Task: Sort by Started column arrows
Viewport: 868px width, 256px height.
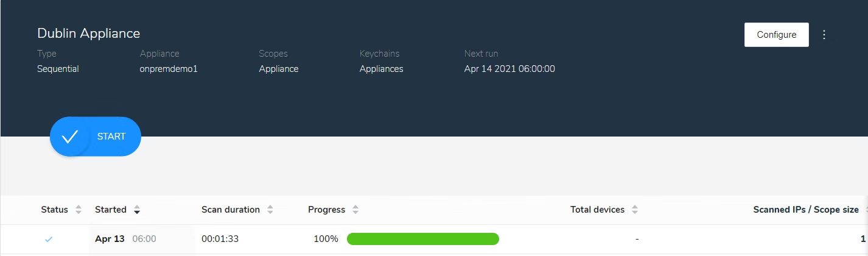Action: (137, 210)
